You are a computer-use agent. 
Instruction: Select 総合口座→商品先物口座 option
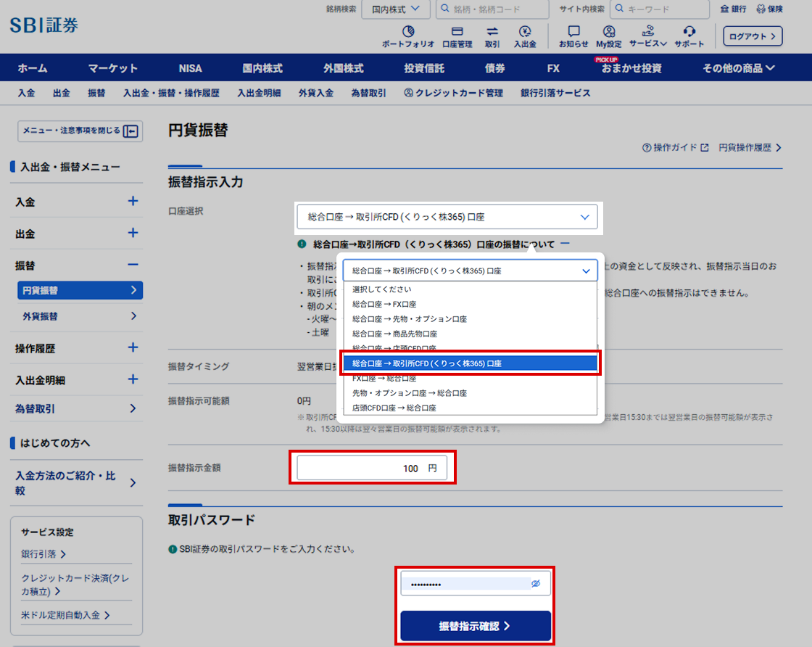[471, 334]
